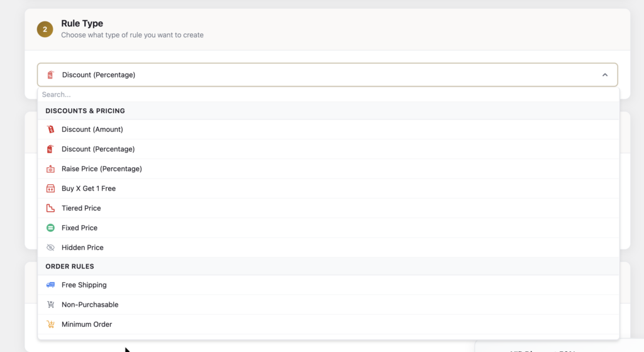The height and width of the screenshot is (352, 644).
Task: Click the Tiered Price stairs icon
Action: (x=50, y=208)
